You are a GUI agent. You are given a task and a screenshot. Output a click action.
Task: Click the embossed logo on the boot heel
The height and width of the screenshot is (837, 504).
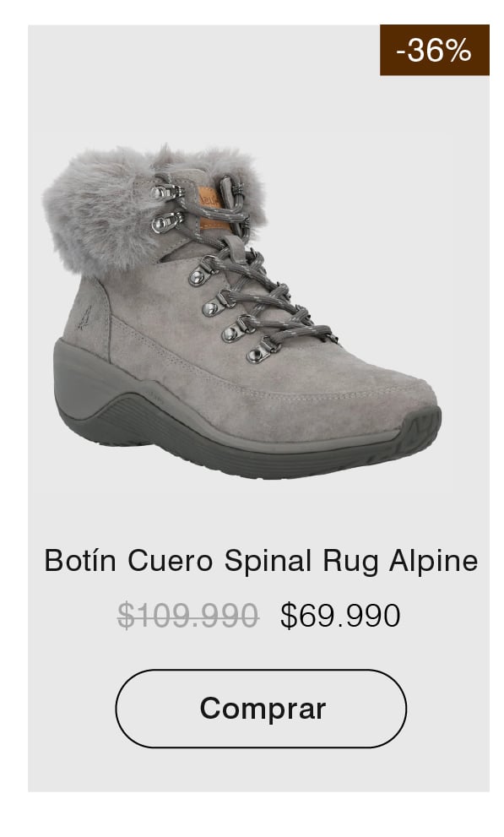coord(84,318)
